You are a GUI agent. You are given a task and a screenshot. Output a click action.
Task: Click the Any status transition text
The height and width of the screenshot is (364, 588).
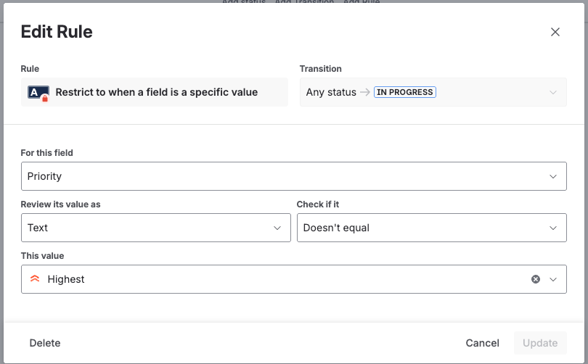pyautogui.click(x=331, y=93)
